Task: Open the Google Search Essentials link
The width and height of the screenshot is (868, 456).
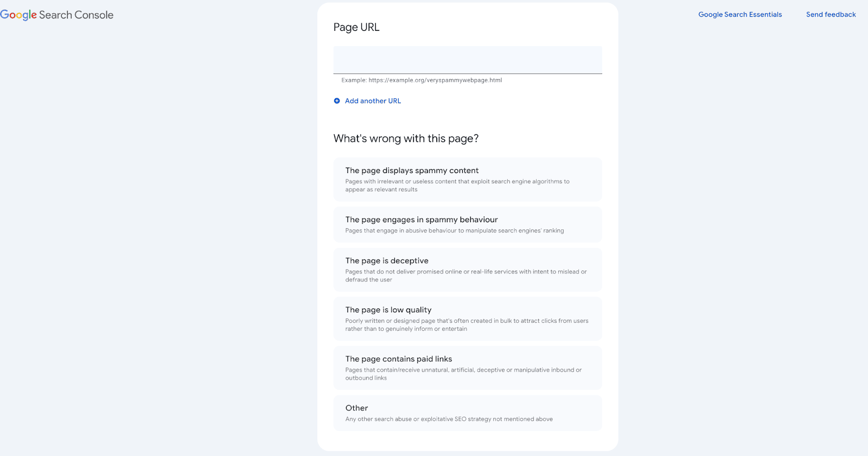Action: tap(739, 14)
